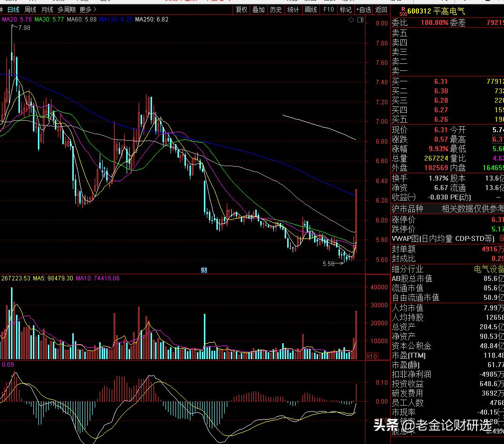Click the 外盘 102569 value
Viewport: 504px width, 444px height.
pyautogui.click(x=436, y=168)
